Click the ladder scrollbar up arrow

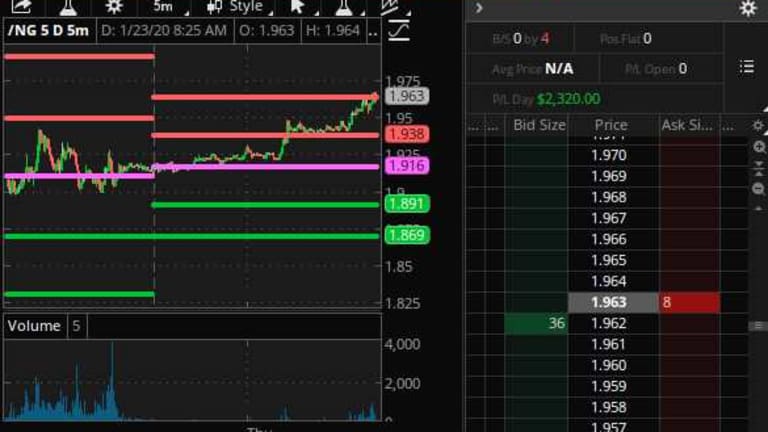759,209
